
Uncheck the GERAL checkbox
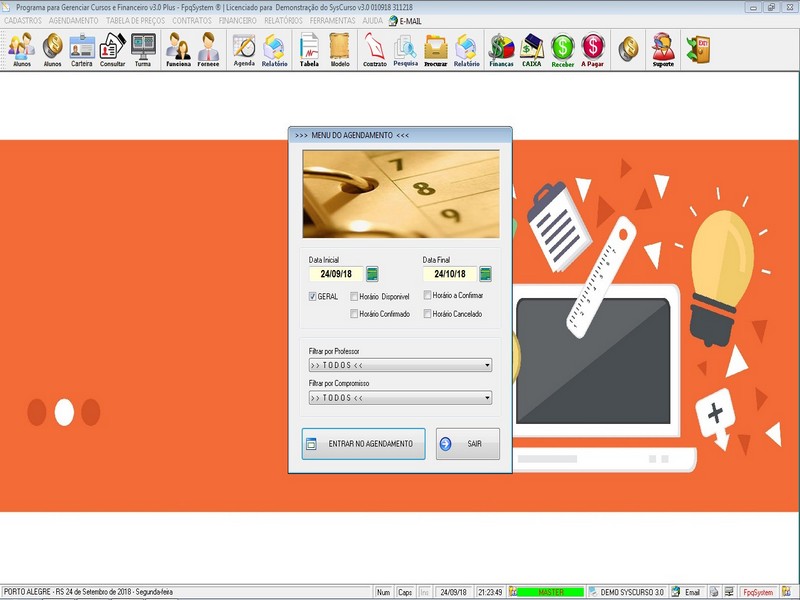point(312,296)
